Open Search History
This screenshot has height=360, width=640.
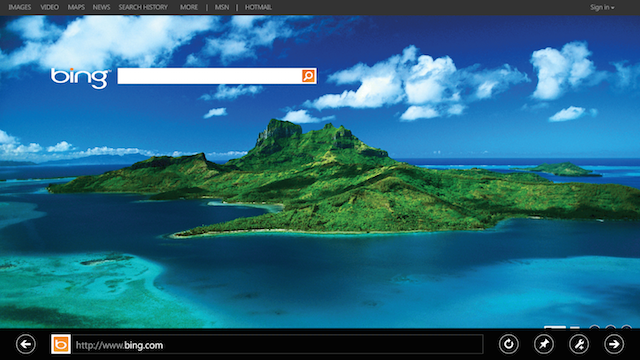pos(143,7)
